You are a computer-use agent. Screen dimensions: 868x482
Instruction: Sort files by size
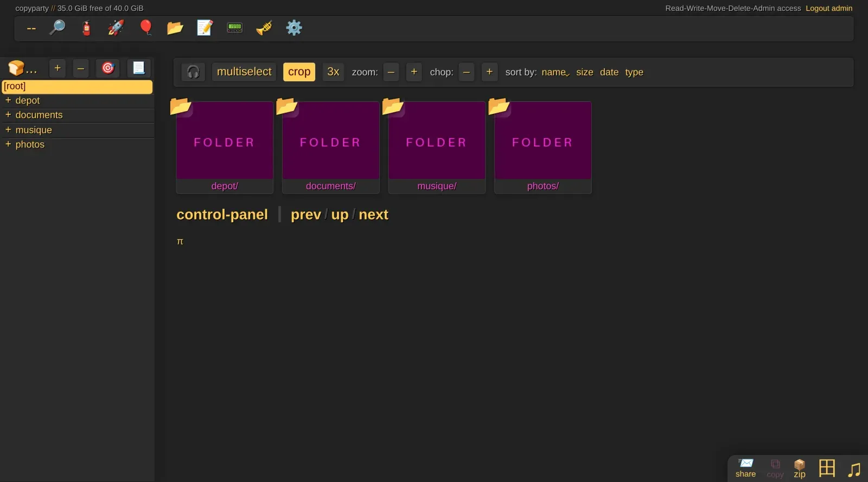click(x=584, y=72)
